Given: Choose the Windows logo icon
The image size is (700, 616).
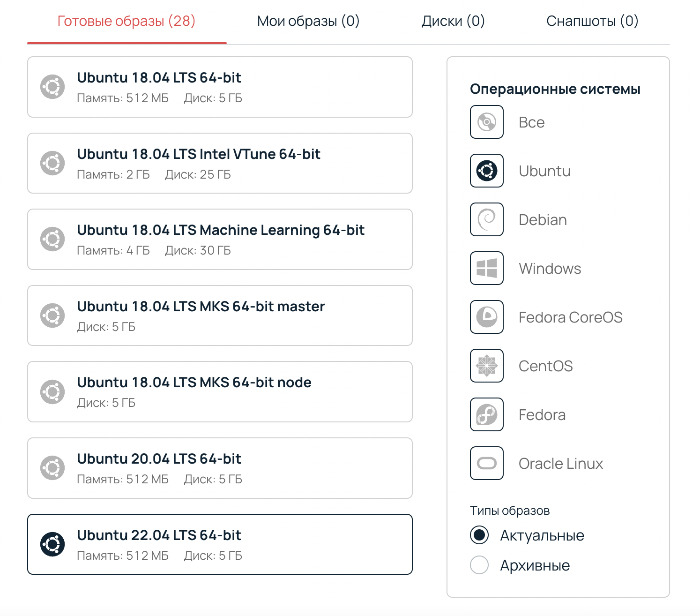Looking at the screenshot, I should 487,268.
